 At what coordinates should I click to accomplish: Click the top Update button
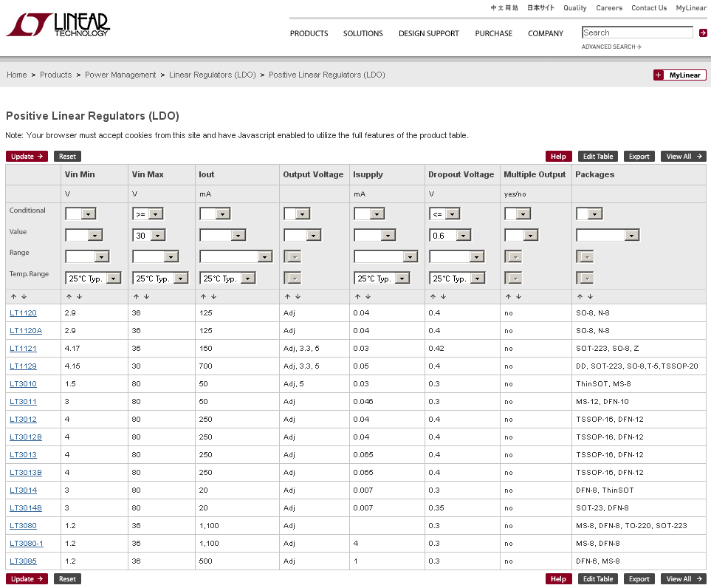pos(27,157)
